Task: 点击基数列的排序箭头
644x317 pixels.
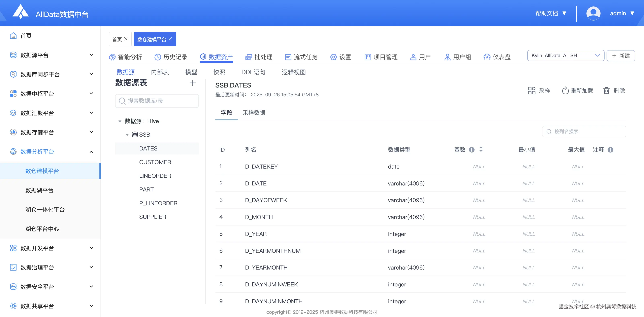Action: 481,149
